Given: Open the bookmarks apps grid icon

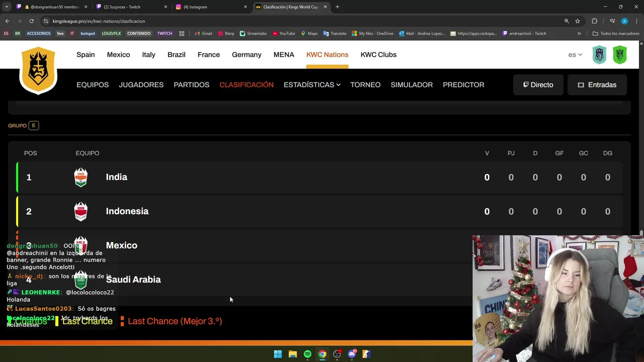Looking at the screenshot, I should coord(182,34).
